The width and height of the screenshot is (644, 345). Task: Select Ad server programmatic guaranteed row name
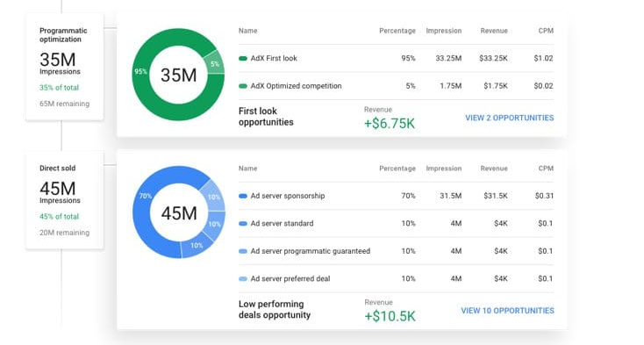click(310, 251)
